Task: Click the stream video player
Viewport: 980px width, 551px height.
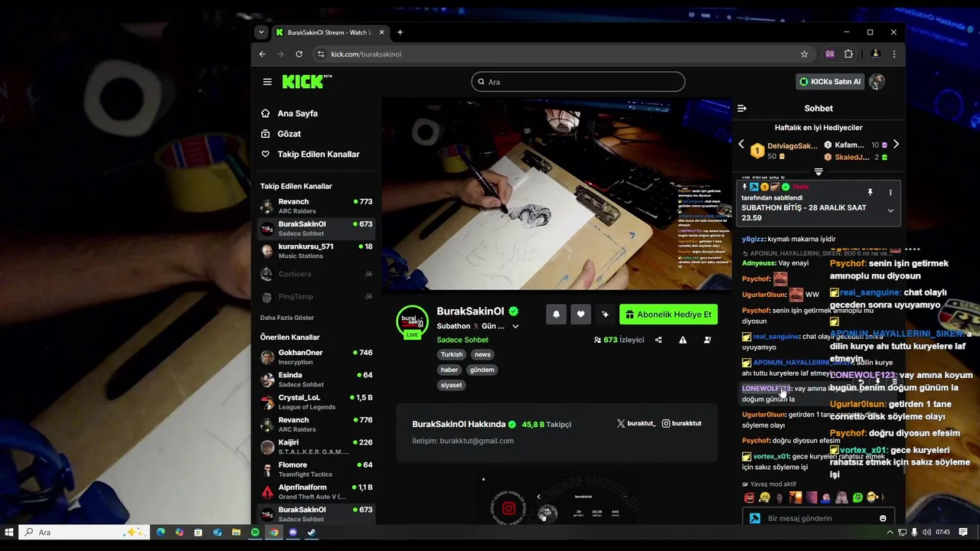Action: (557, 194)
